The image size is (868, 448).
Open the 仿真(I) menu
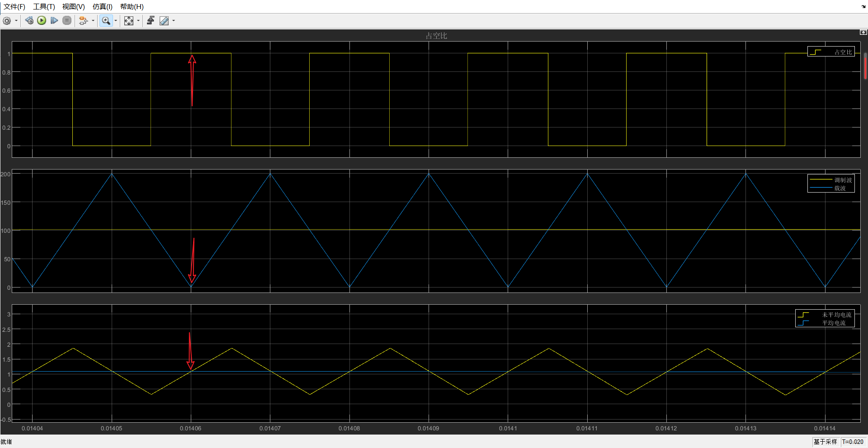[x=102, y=7]
